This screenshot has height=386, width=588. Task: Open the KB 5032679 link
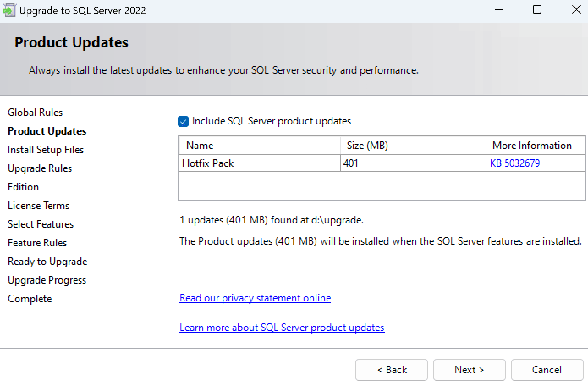(x=514, y=163)
